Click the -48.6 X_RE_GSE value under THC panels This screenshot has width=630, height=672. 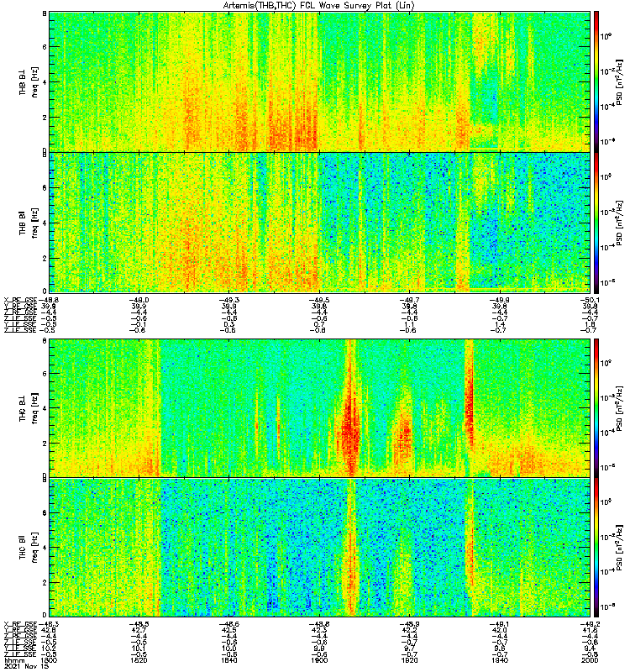pos(228,624)
